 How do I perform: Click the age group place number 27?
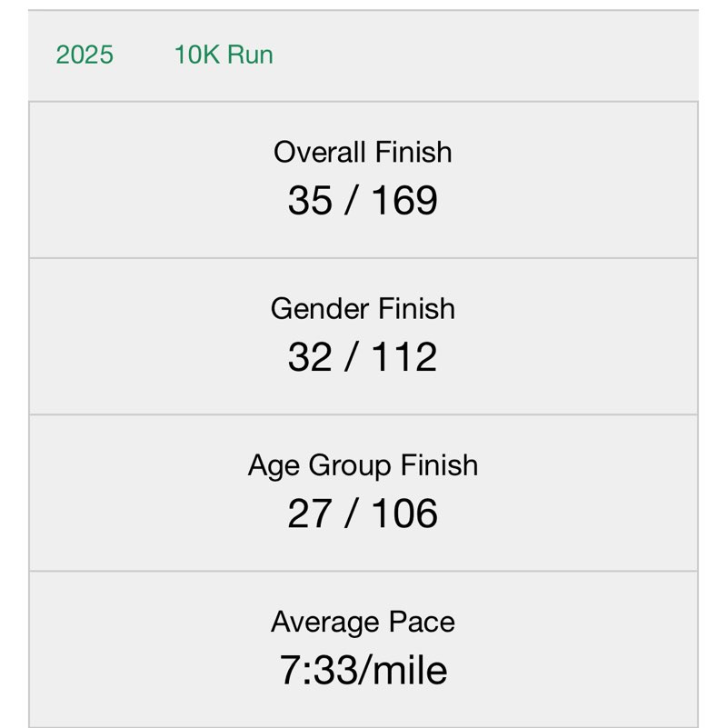pos(309,514)
